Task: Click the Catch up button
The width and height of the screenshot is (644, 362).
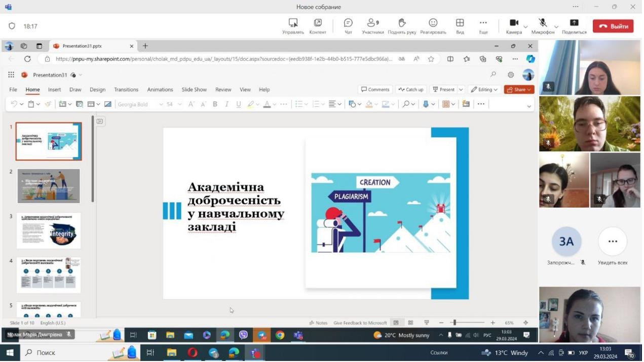Action: coord(411,90)
